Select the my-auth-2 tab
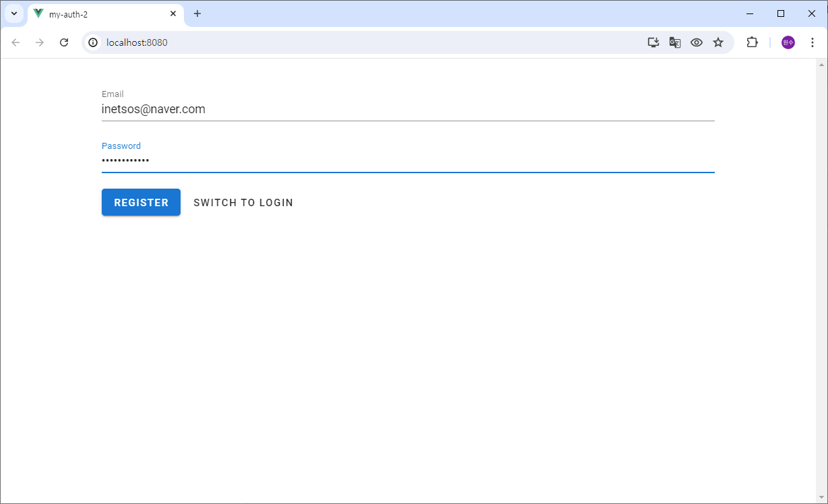The height and width of the screenshot is (504, 828). tap(106, 14)
